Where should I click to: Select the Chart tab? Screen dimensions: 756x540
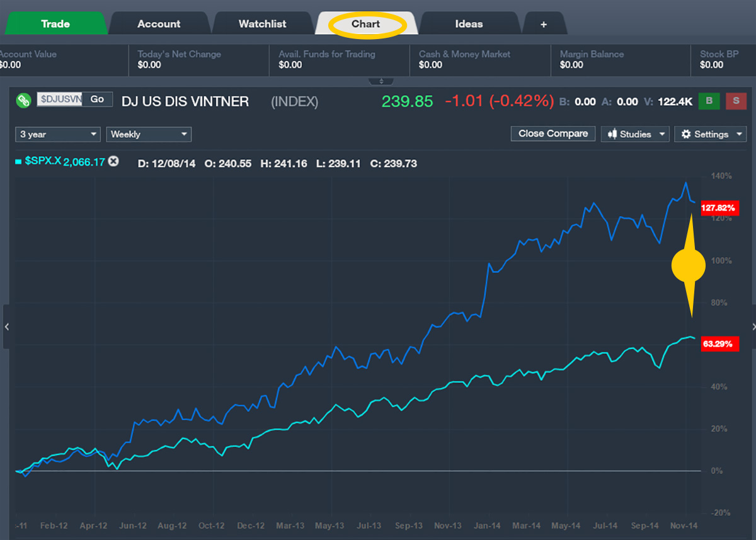pyautogui.click(x=366, y=24)
